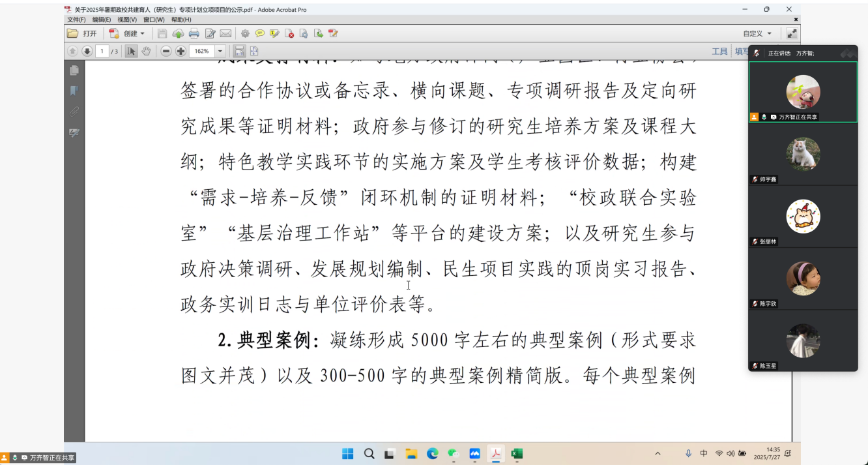Expand the 自定义 toolbar dropdown
This screenshot has height=465, width=868.
point(757,33)
